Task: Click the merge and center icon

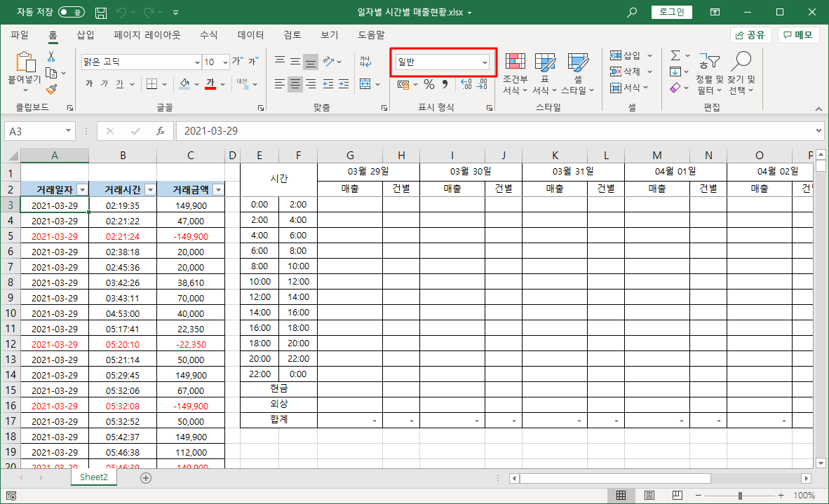Action: point(365,84)
